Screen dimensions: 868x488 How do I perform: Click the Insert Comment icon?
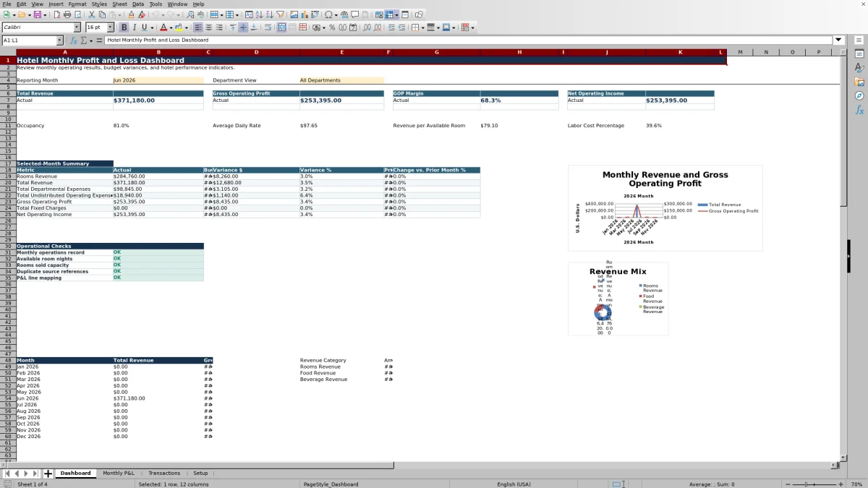point(355,14)
